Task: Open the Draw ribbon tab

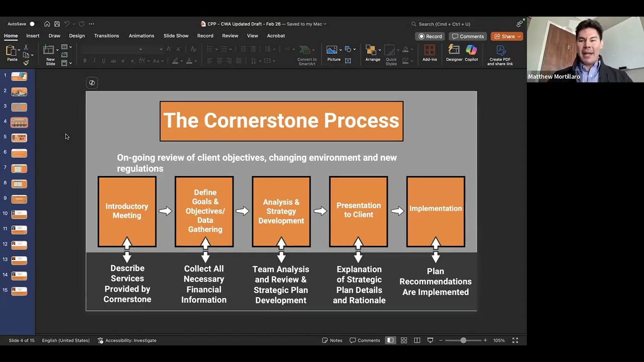Action: click(x=54, y=36)
